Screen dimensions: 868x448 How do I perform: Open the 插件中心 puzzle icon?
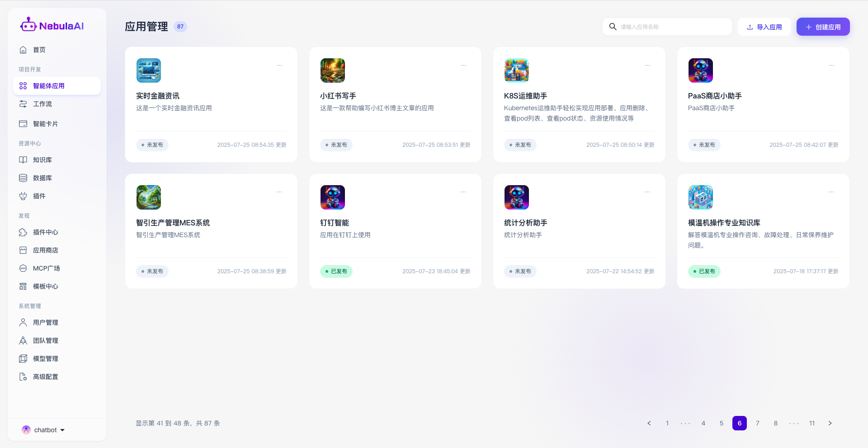pyautogui.click(x=23, y=232)
